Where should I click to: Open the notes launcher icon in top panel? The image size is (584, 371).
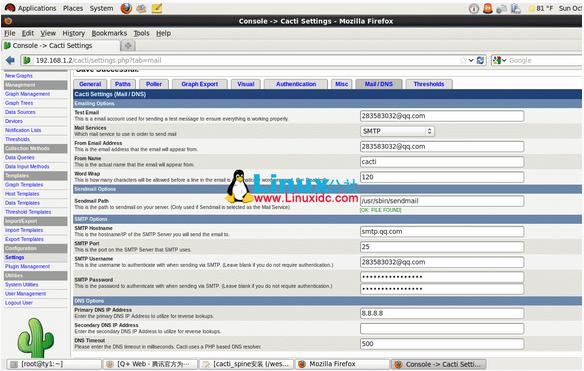point(157,8)
